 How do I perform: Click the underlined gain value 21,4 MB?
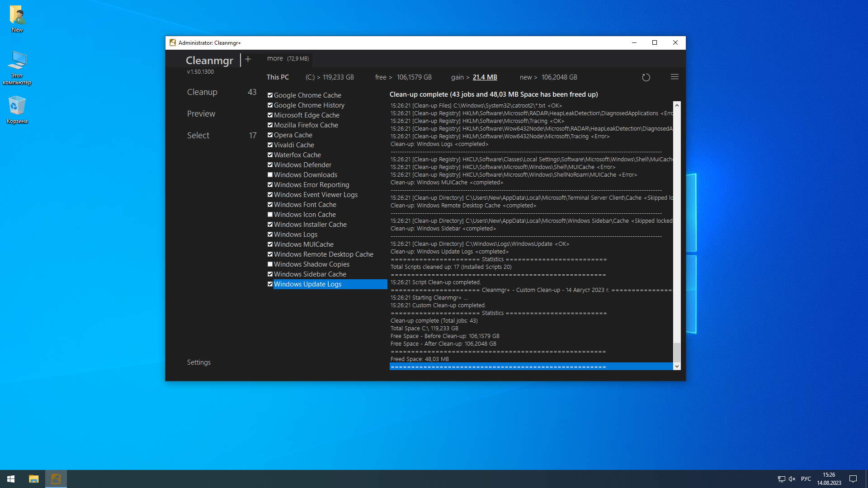(485, 77)
